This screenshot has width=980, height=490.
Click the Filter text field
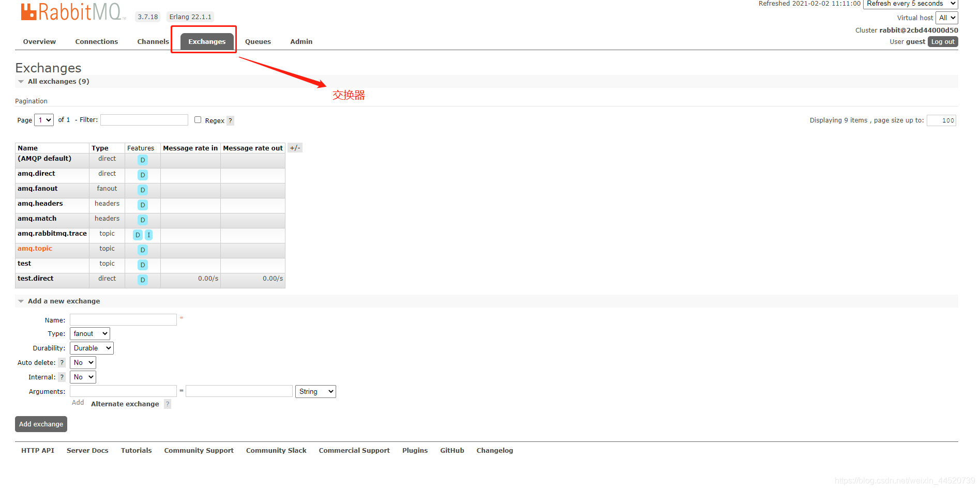click(144, 120)
